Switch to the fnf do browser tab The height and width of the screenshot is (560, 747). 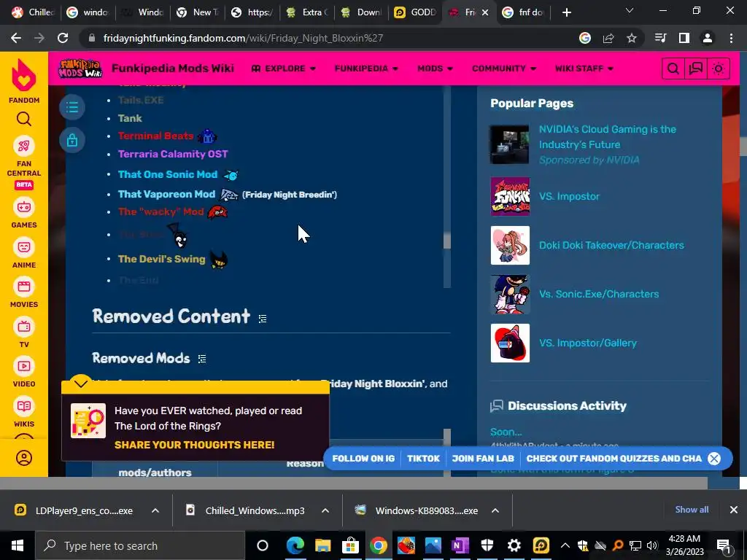[x=523, y=12]
